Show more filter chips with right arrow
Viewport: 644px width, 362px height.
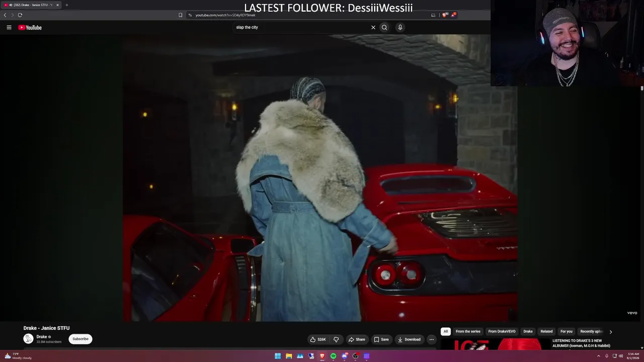pos(611,332)
